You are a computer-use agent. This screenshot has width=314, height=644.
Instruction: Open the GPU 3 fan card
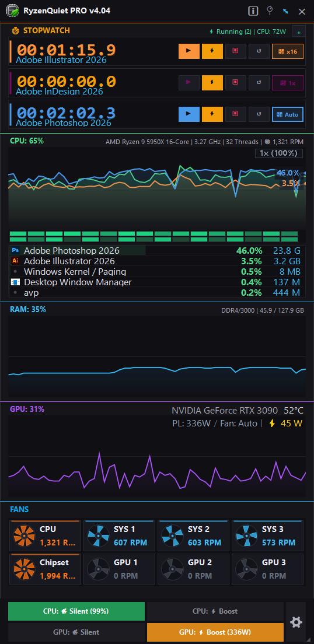point(268,569)
